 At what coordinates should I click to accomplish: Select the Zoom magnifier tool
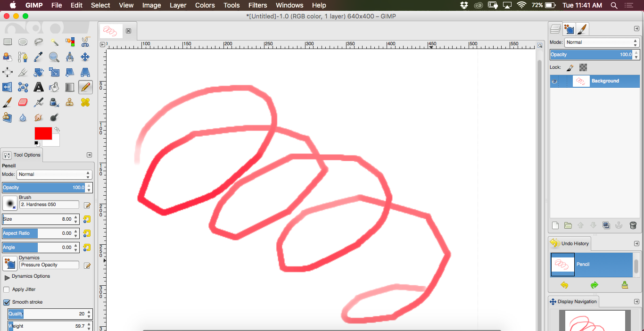[54, 57]
